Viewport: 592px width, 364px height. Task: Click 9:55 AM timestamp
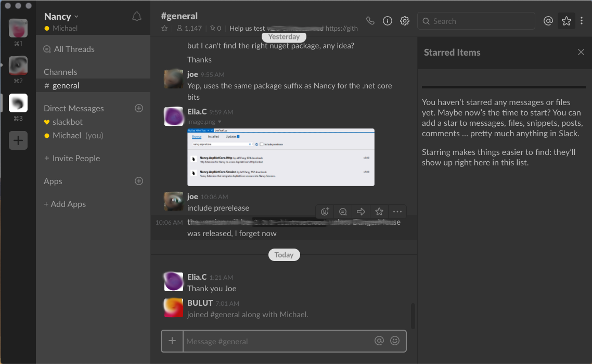pyautogui.click(x=212, y=75)
